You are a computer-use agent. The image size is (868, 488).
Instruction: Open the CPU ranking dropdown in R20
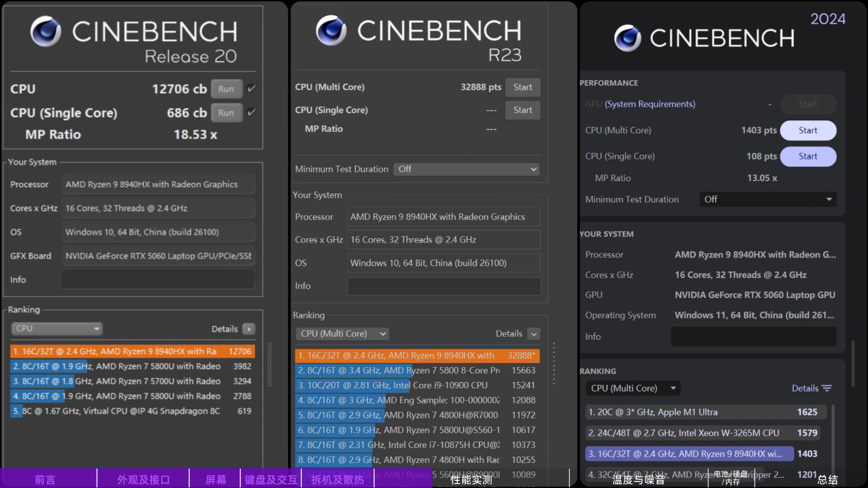57,329
